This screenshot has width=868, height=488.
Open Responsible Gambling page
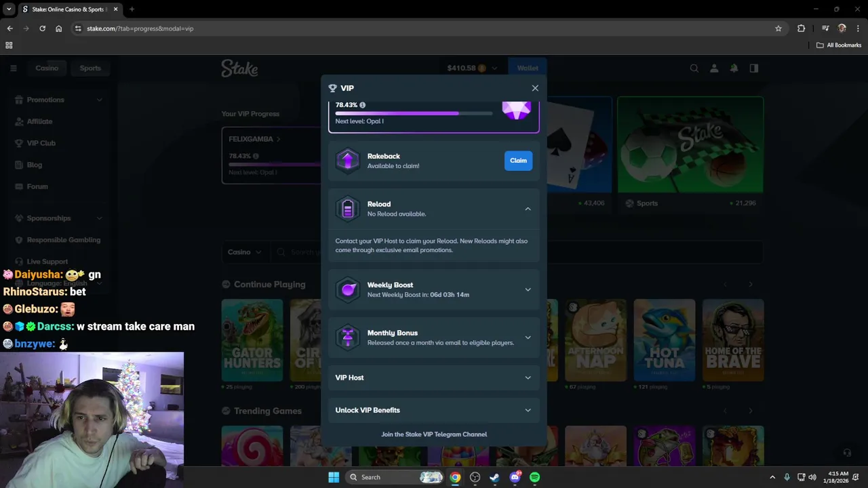[x=63, y=240]
